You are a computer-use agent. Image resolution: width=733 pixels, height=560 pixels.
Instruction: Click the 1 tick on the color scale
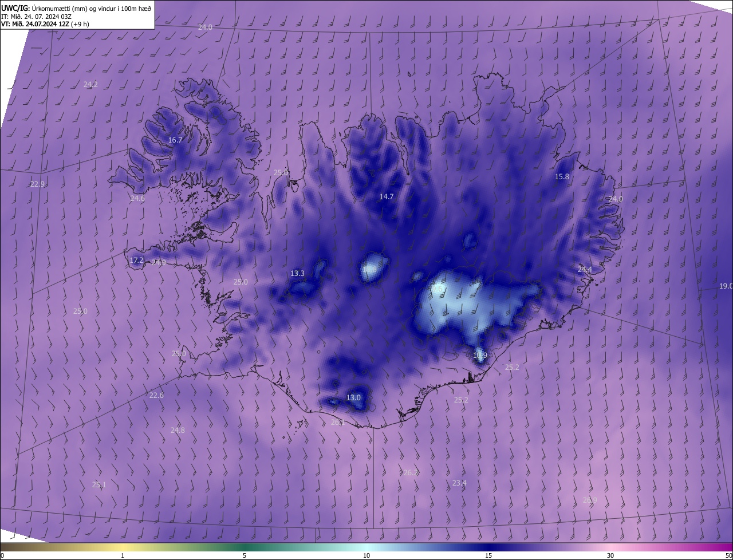coord(123,555)
